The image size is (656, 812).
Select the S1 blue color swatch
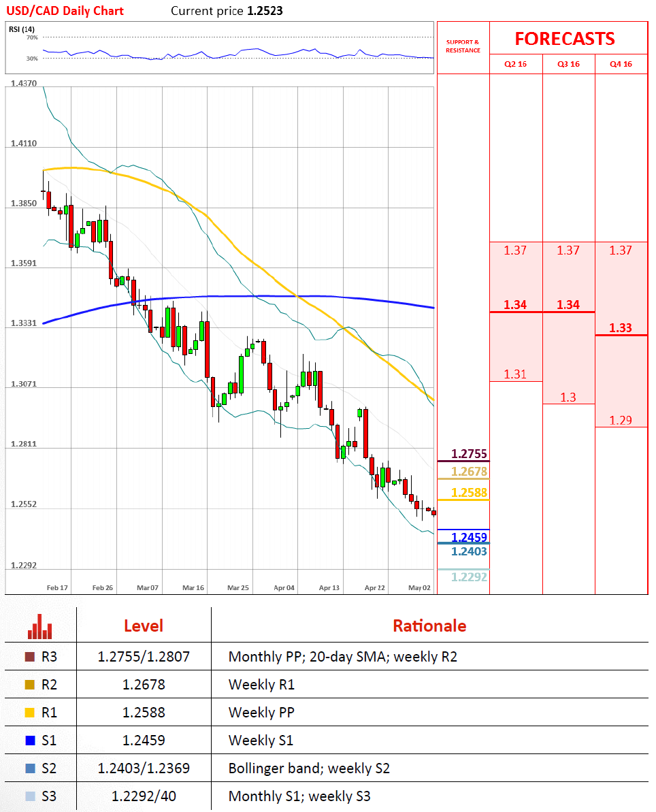pos(30,741)
